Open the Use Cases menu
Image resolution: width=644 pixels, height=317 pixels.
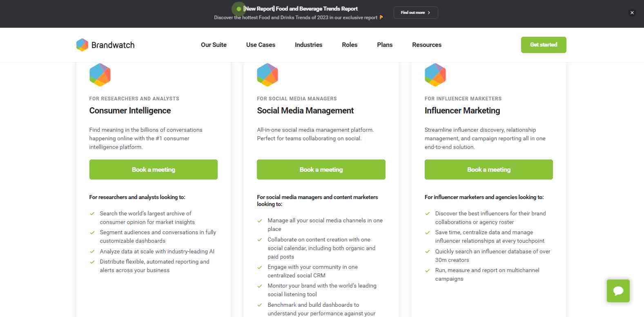click(x=261, y=45)
